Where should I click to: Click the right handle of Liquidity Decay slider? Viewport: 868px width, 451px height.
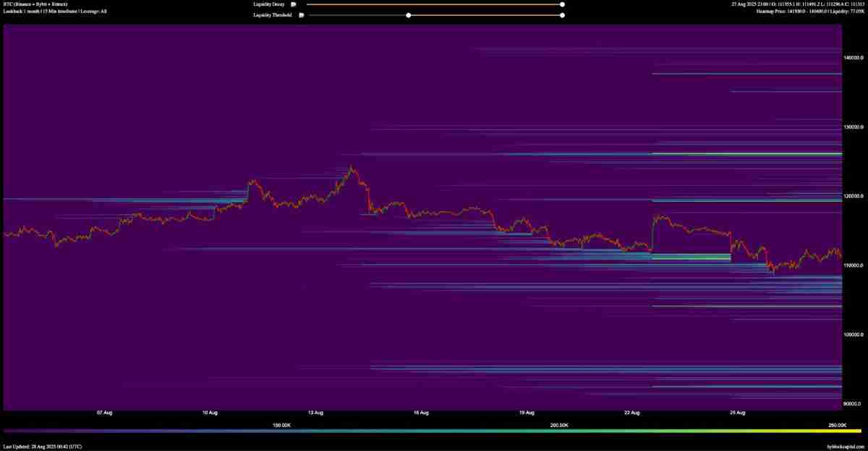(x=562, y=4)
